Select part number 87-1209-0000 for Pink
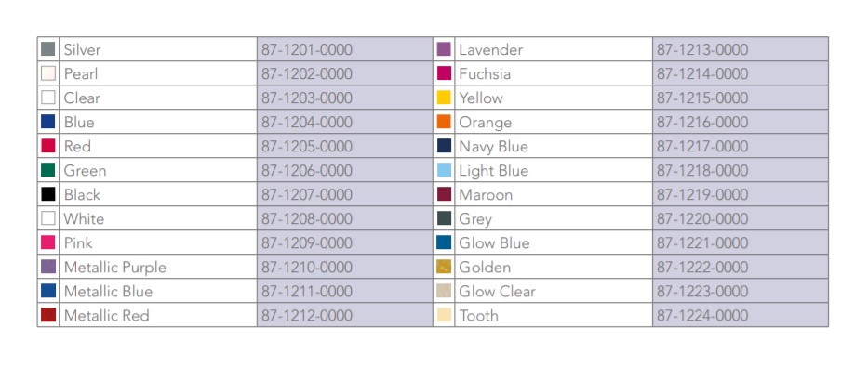Viewport: 868px width, 367px height. [307, 243]
